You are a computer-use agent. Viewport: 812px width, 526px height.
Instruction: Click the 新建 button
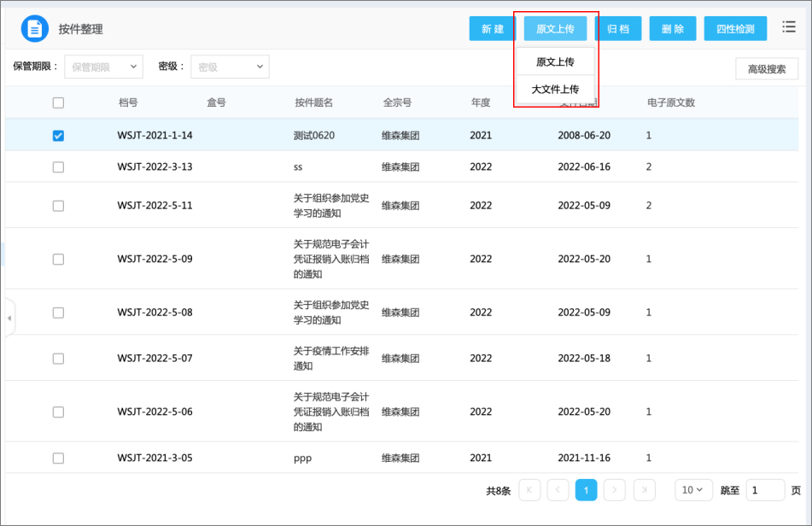point(492,29)
